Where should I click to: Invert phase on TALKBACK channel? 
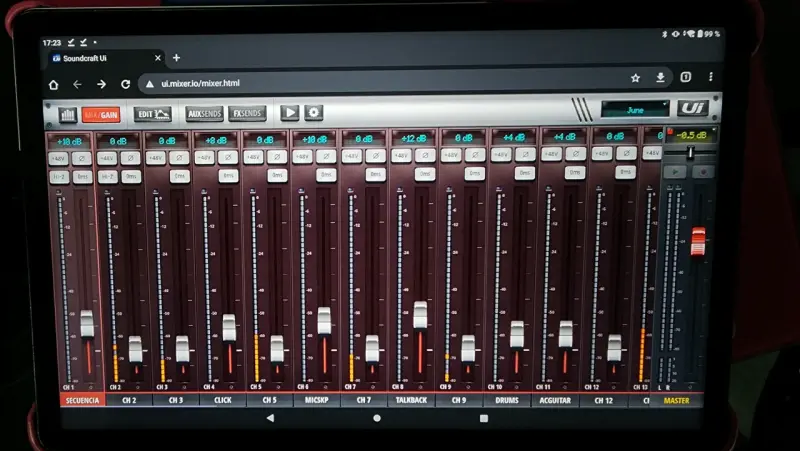(425, 156)
